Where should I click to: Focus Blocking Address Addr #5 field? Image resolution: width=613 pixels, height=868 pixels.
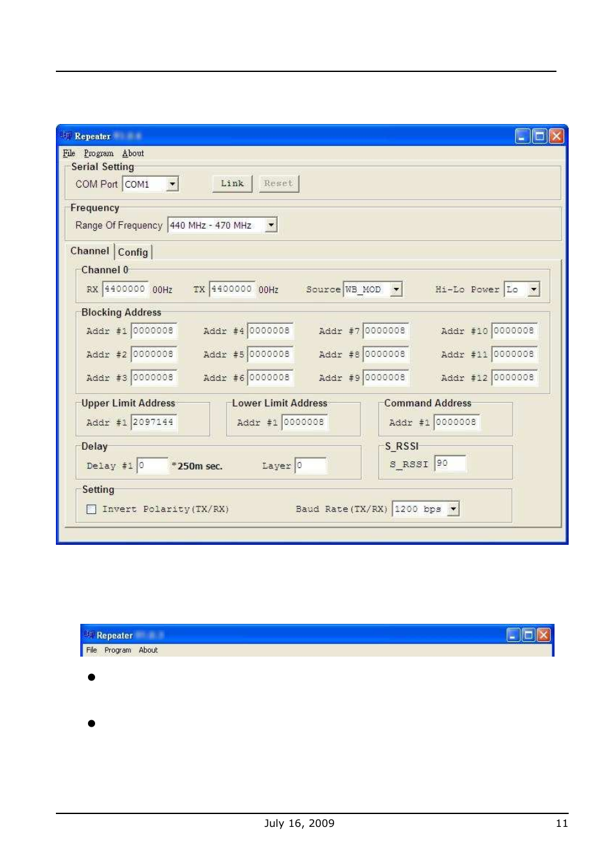(270, 354)
